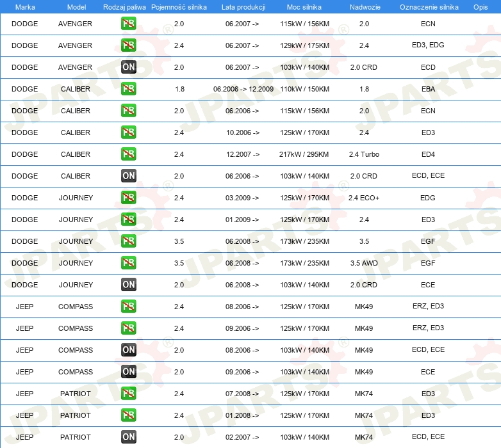The image size is (501, 448).
Task: Click petrol icon in Journey 01.2009 row
Action: 128,220
